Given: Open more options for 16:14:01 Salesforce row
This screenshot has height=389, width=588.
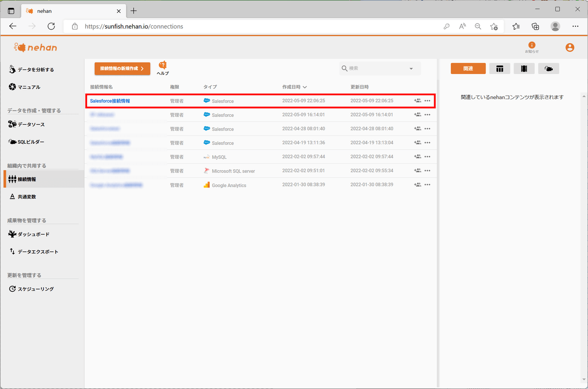Looking at the screenshot, I should click(x=427, y=115).
